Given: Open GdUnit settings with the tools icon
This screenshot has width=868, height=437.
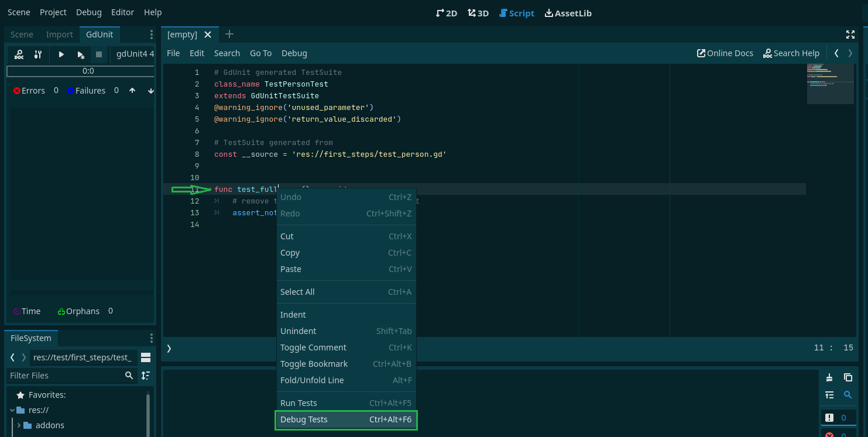Looking at the screenshot, I should click(39, 54).
